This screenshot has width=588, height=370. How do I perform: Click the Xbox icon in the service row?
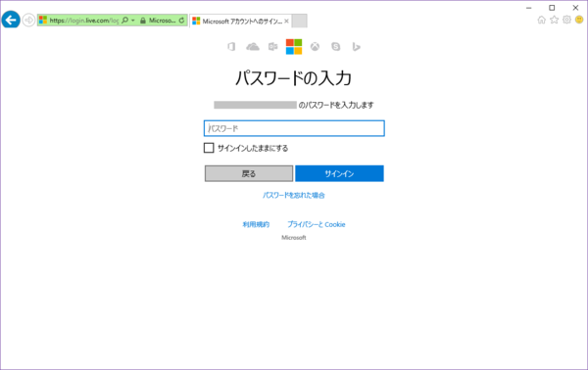[315, 46]
